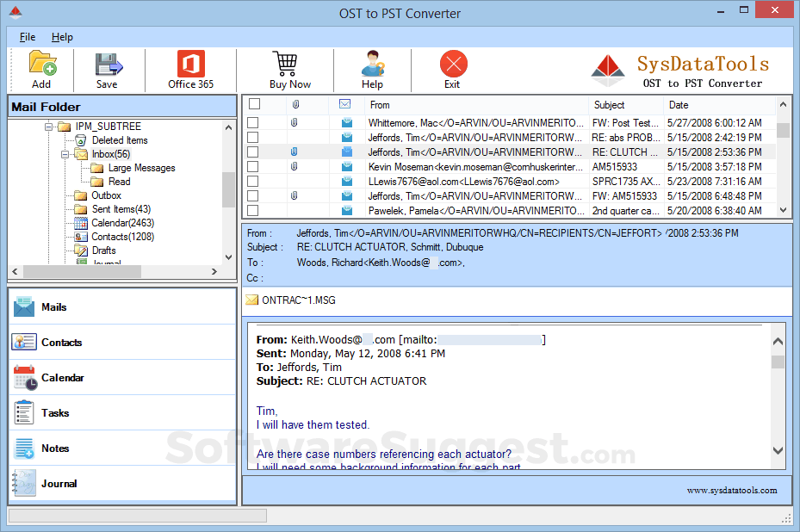
Task: Open Help via the toolbar person icon
Action: 372,65
